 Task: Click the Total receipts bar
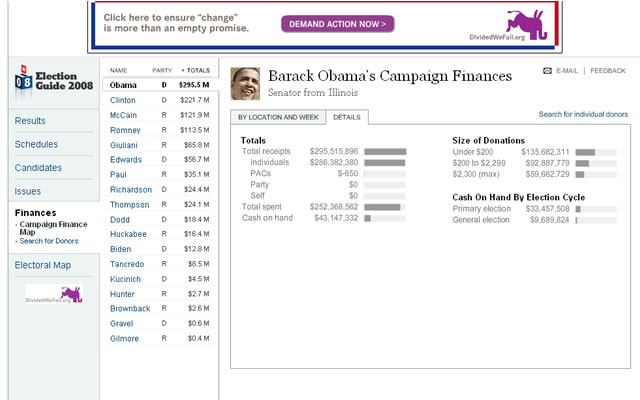coord(385,152)
